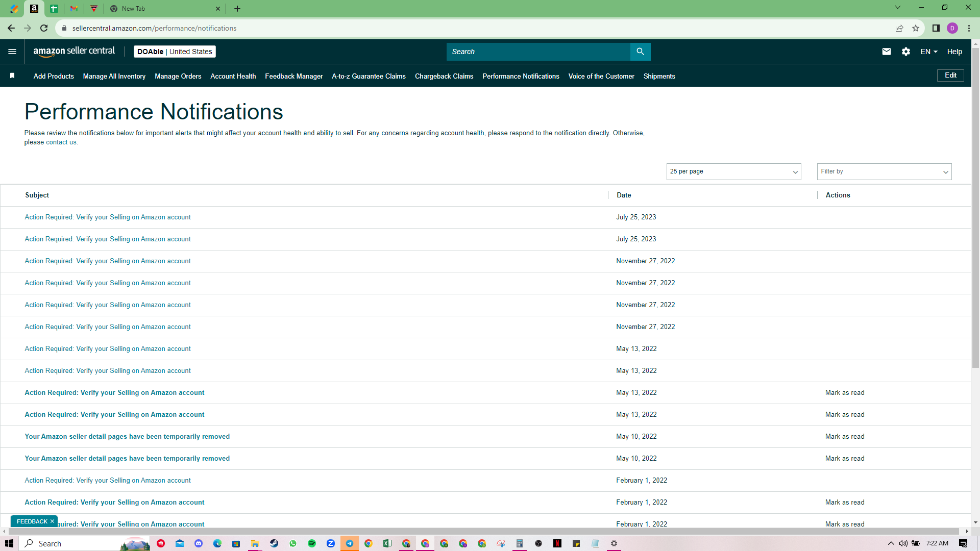980x551 pixels.
Task: Mark as read the second May 10, 2022 notification
Action: 845,458
